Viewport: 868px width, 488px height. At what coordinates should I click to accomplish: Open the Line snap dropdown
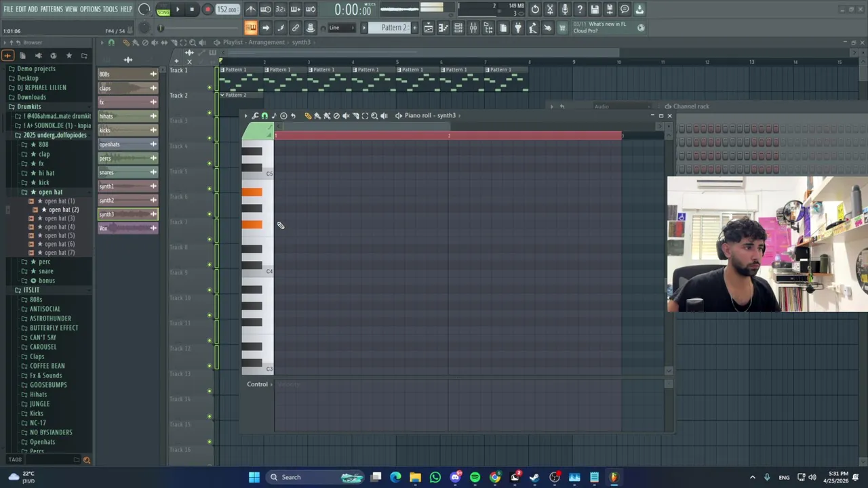click(342, 28)
